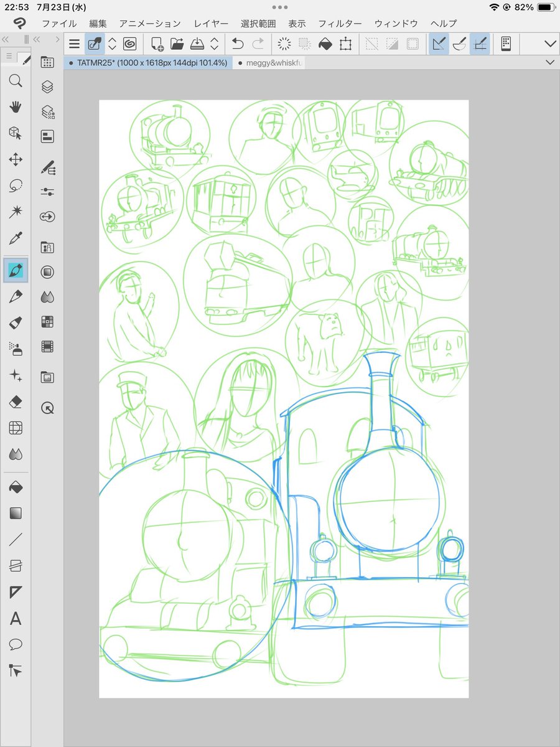
Task: Expand up-down chevrons beside Clip Studio icon
Action: click(x=113, y=44)
